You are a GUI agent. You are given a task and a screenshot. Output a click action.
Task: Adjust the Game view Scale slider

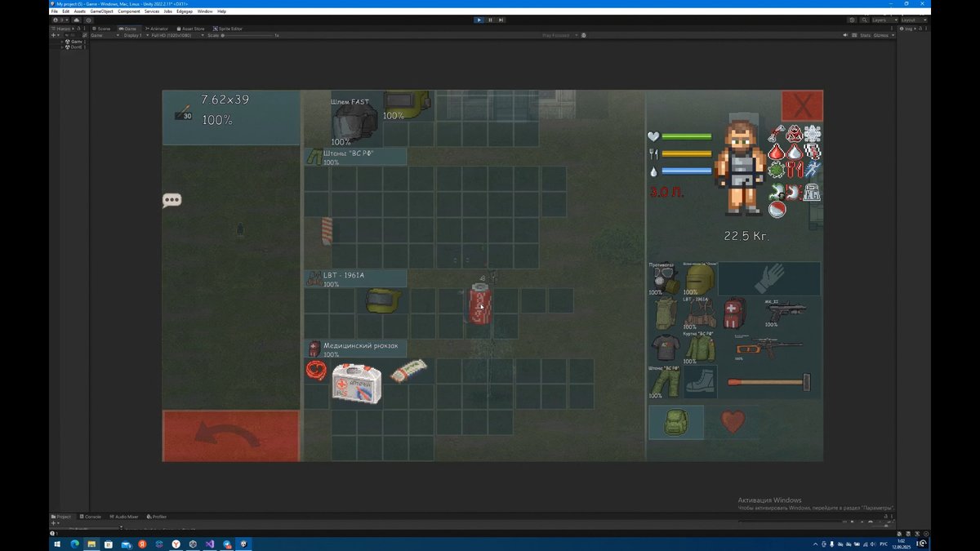click(249, 35)
